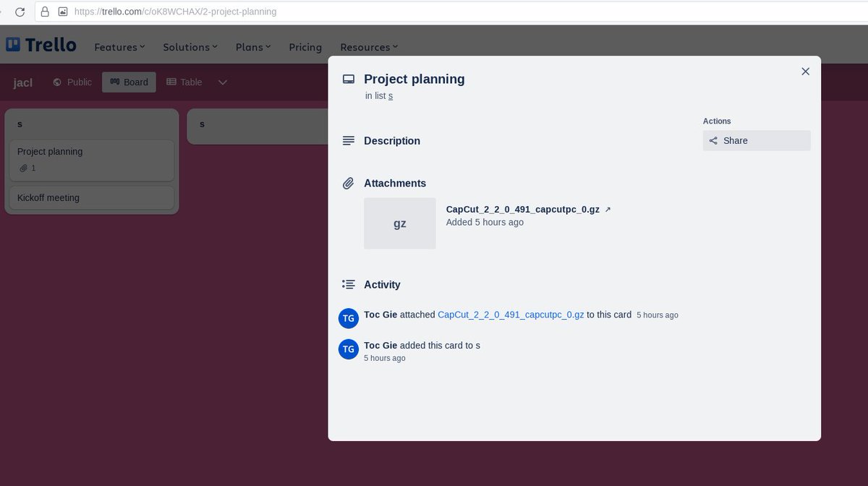This screenshot has width=868, height=486.
Task: Click the 5 hours ago timestamp beside attached entry
Action: point(658,315)
